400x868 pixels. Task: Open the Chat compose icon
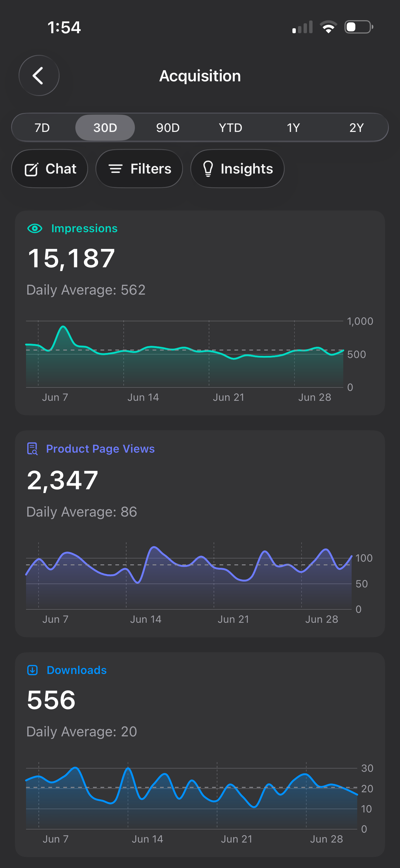(32, 169)
